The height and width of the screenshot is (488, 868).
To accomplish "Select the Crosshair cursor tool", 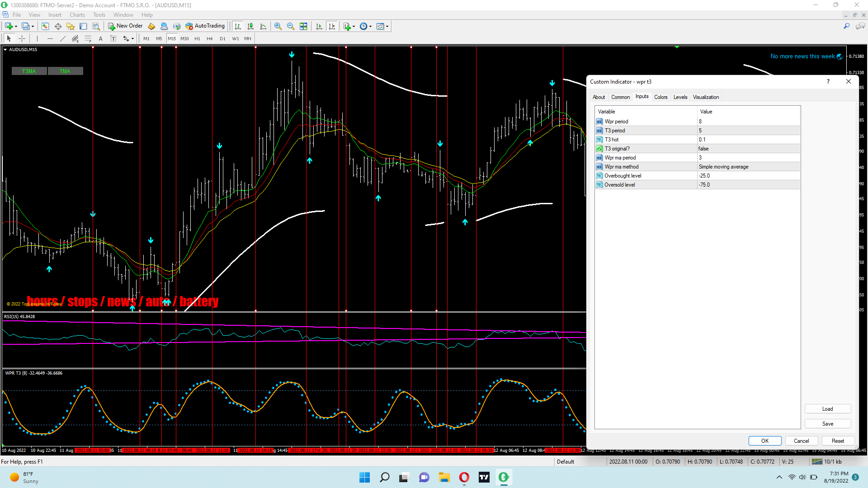I will click(22, 38).
